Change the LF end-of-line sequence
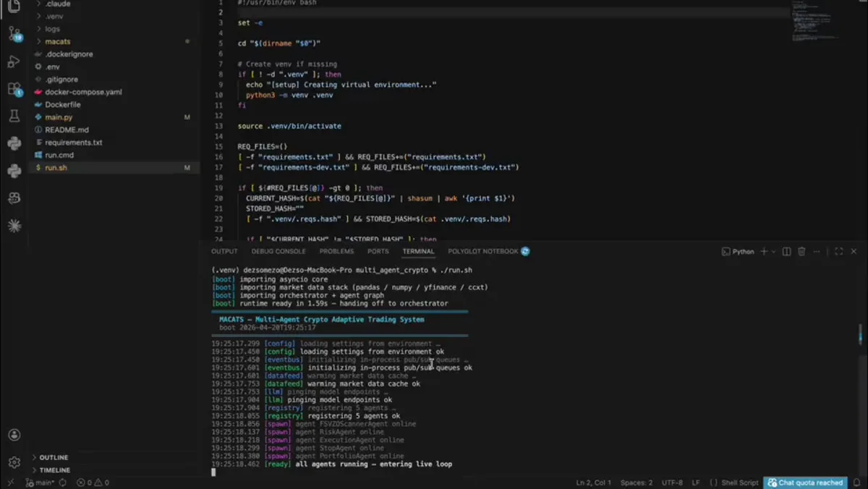This screenshot has height=489, width=868. coord(696,482)
